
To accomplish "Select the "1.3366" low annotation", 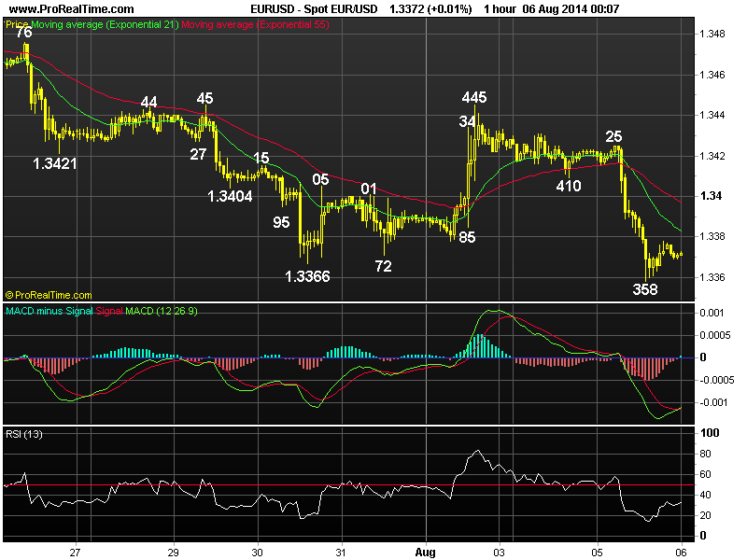I will (307, 276).
